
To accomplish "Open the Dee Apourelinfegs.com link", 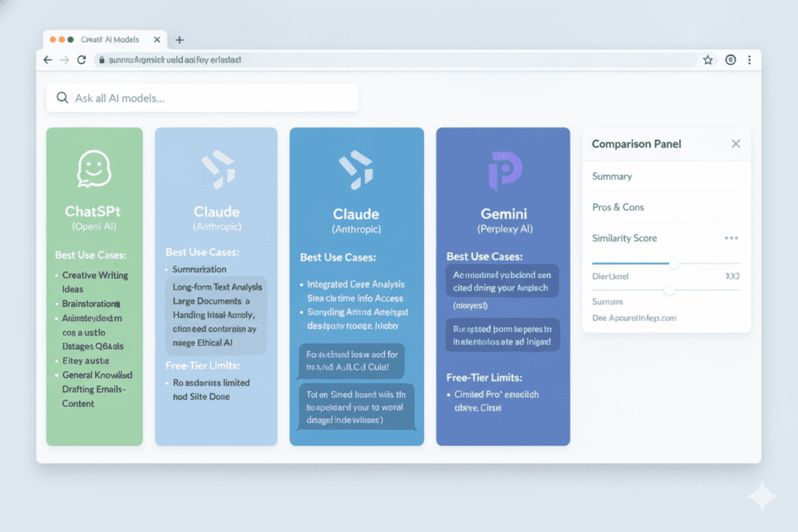I will [634, 318].
